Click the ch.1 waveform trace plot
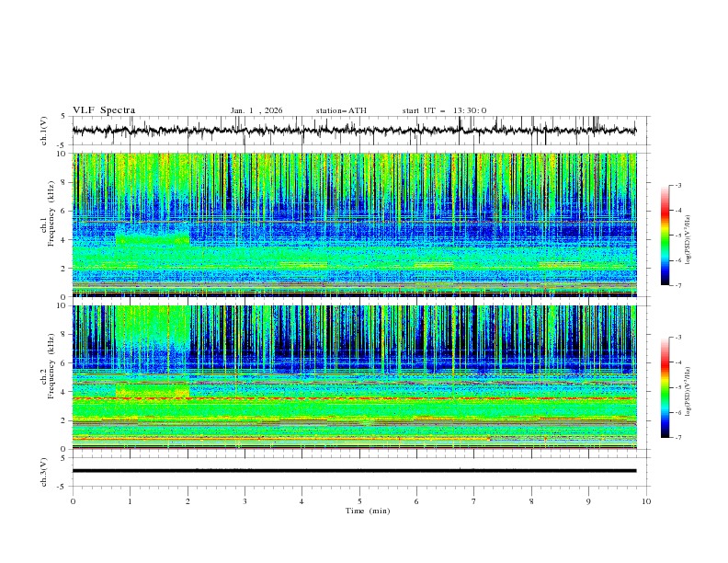 point(354,131)
